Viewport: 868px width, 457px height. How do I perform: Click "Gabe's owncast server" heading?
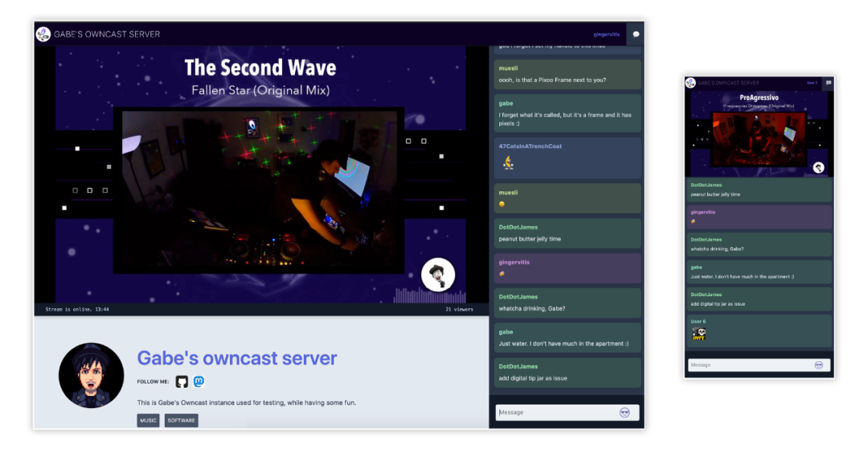pyautogui.click(x=237, y=358)
